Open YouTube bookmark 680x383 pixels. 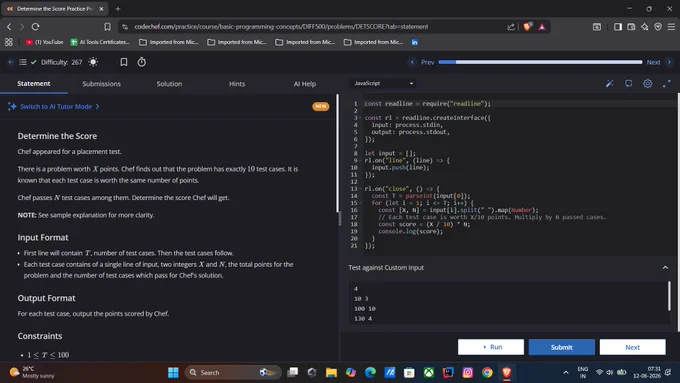[x=44, y=42]
